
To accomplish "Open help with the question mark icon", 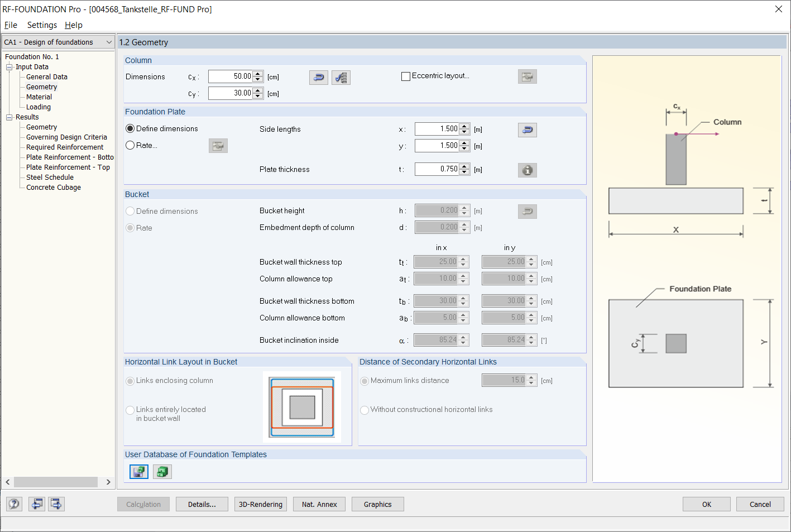I will point(13,504).
